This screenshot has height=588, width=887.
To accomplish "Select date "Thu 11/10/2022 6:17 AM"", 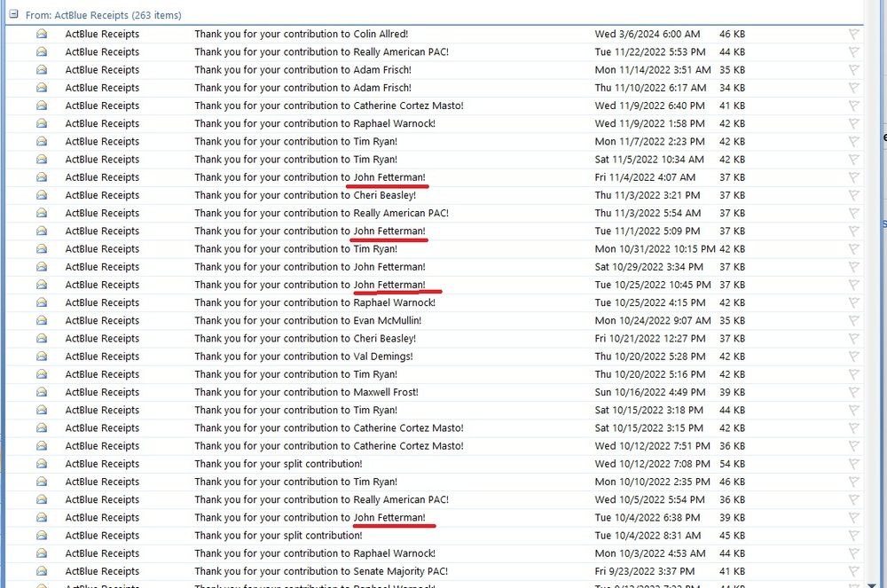I will coord(650,88).
